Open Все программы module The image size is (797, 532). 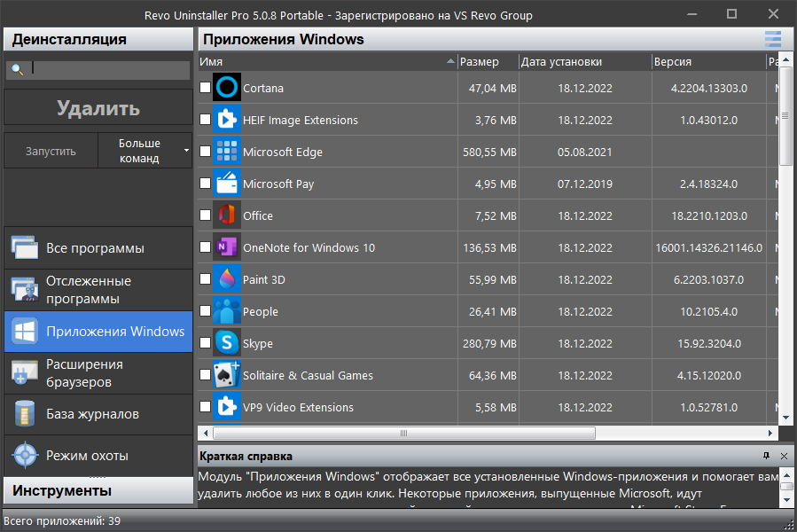click(98, 248)
